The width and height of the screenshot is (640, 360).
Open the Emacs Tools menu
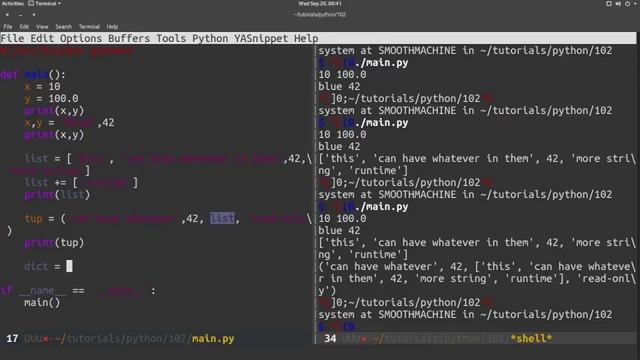pos(171,38)
